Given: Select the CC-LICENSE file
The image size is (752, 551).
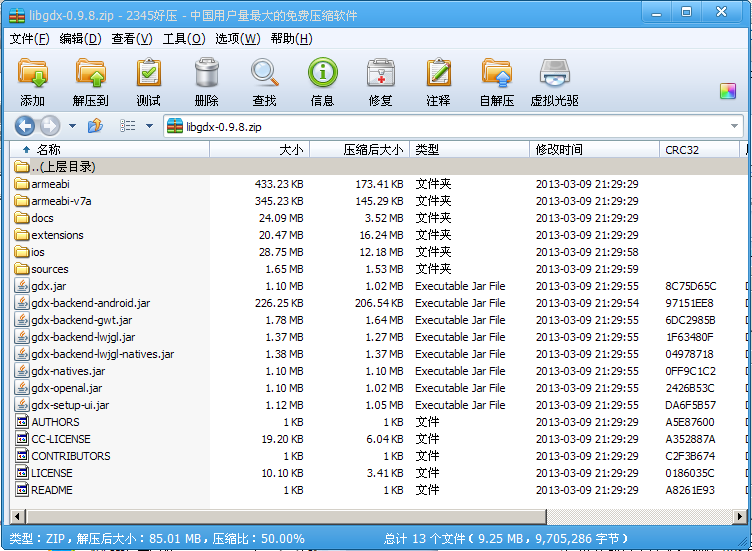Looking at the screenshot, I should point(61,439).
